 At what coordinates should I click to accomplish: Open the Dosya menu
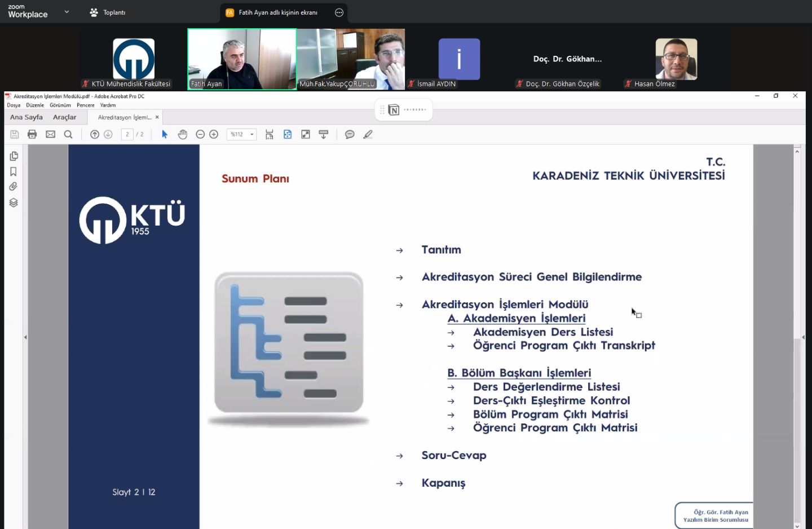(x=14, y=105)
